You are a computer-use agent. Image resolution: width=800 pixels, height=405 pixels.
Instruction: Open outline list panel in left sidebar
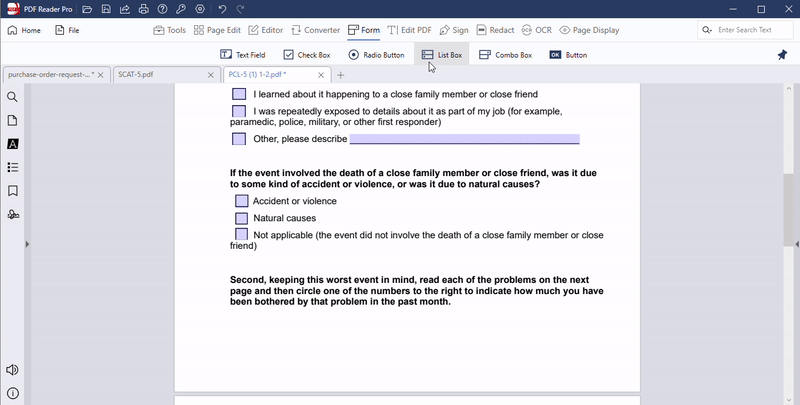tap(13, 167)
